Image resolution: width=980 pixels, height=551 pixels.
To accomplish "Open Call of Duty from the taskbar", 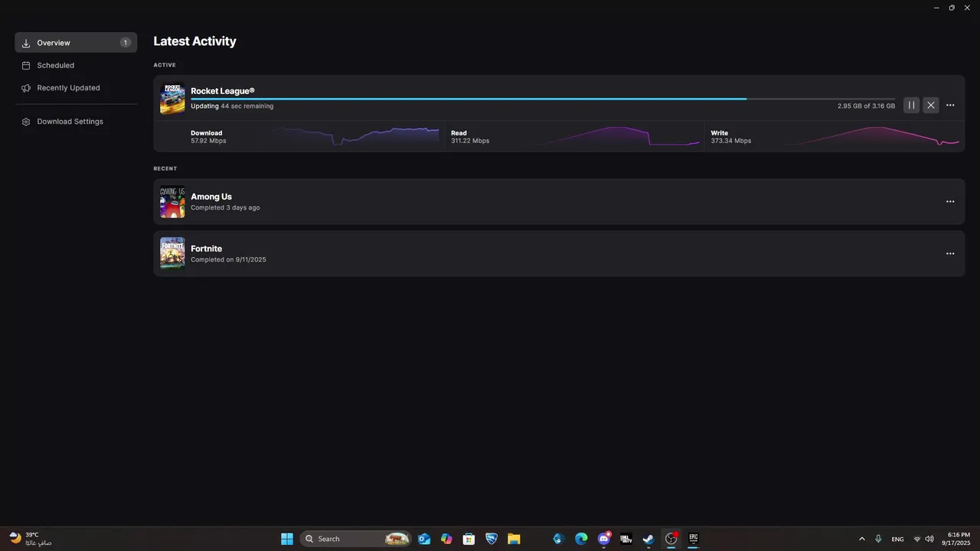I will [x=626, y=539].
